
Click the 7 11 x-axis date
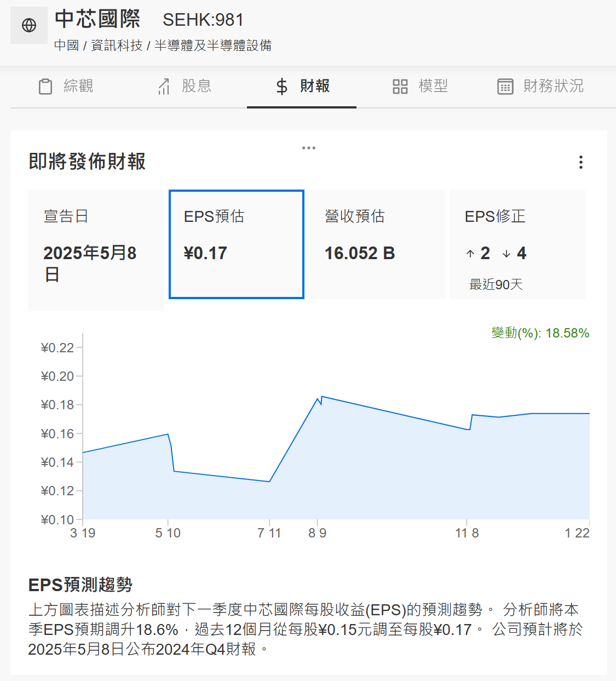[269, 533]
